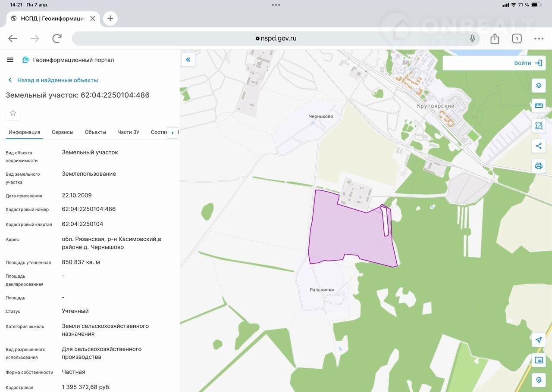
Task: Switch to the Сервисы tab
Action: click(x=63, y=132)
